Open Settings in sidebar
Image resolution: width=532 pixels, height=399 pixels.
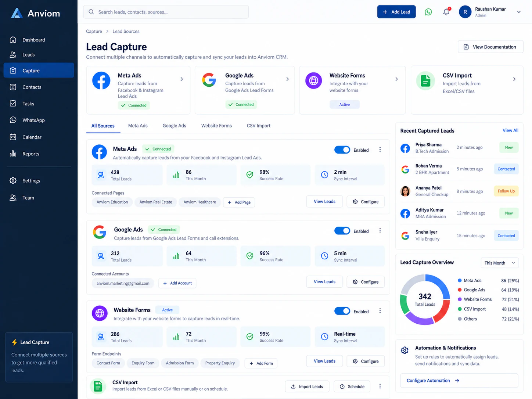(39, 181)
